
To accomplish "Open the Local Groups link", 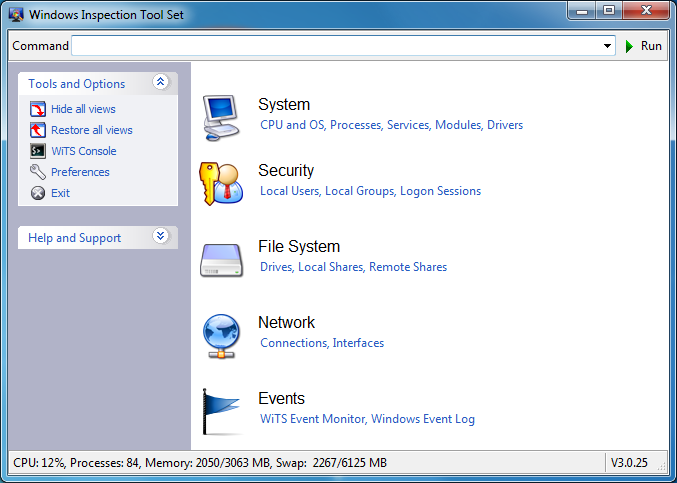I will [x=359, y=191].
